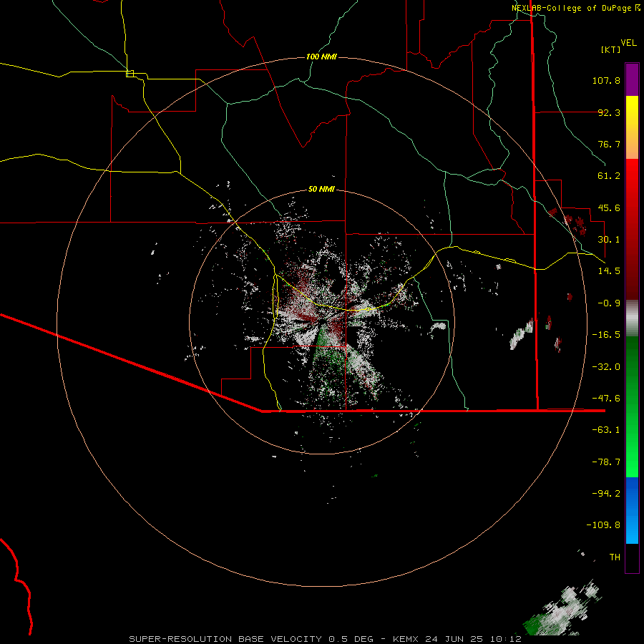Click the gray near-zero segment of color bar

click(x=632, y=318)
